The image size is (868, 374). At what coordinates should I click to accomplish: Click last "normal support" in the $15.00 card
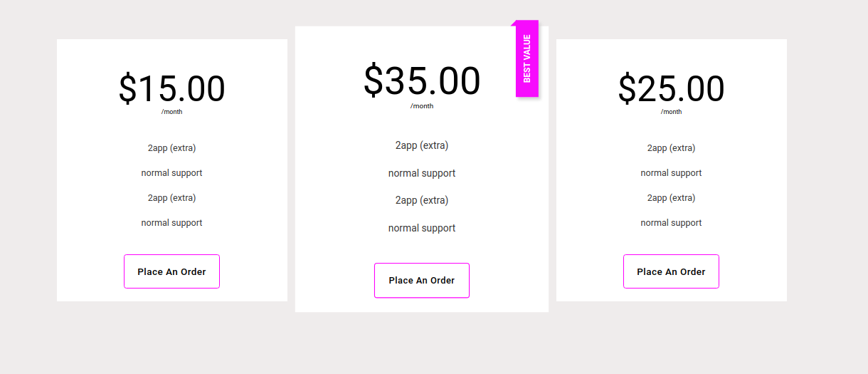coord(171,223)
